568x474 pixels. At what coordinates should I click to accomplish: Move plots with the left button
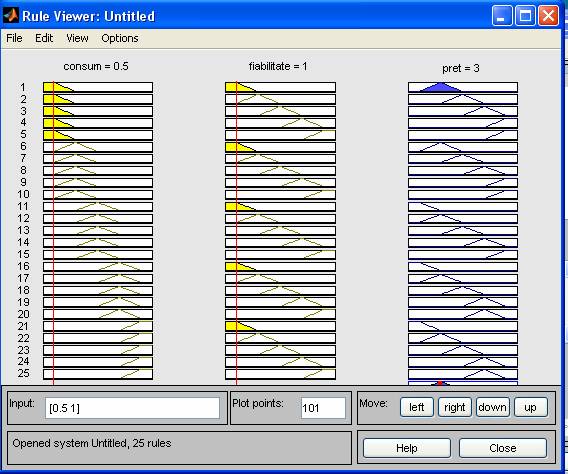coord(417,407)
